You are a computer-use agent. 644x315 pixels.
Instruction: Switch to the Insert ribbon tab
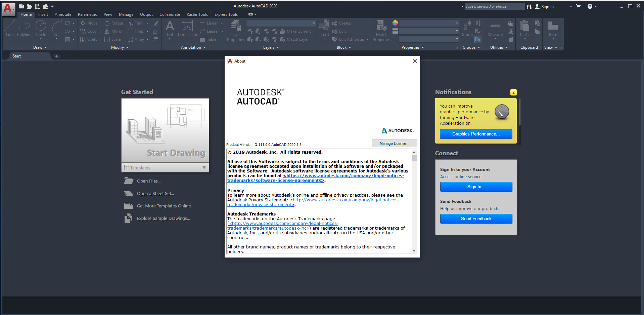(x=43, y=14)
